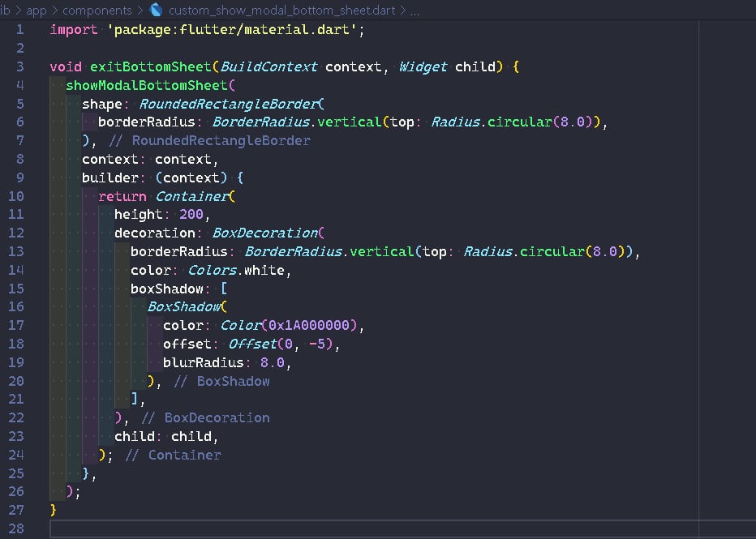
Task: Click the 'shape' parameter on line 5
Action: pyautogui.click(x=101, y=104)
